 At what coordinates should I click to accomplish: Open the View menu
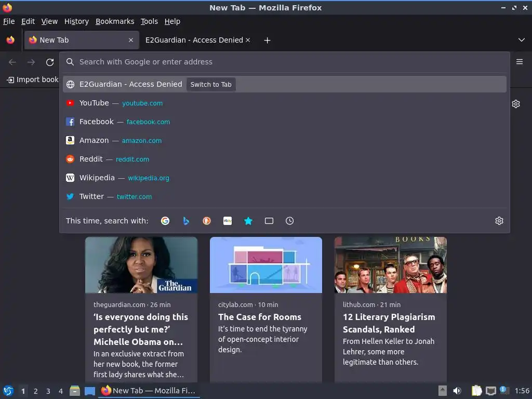[49, 21]
